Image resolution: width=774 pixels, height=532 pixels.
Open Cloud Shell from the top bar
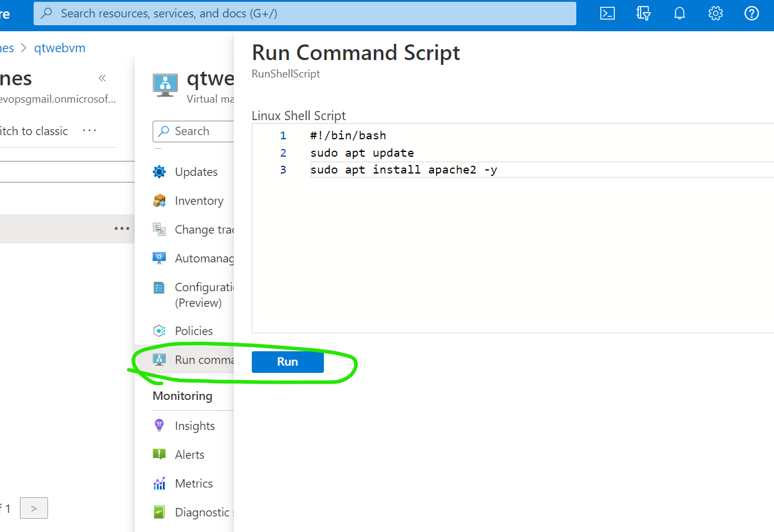[x=608, y=13]
